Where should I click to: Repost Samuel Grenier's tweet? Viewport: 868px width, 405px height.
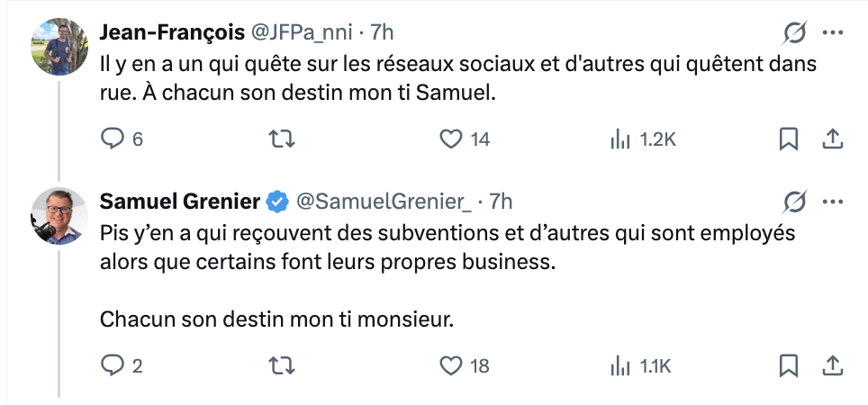pyautogui.click(x=283, y=365)
